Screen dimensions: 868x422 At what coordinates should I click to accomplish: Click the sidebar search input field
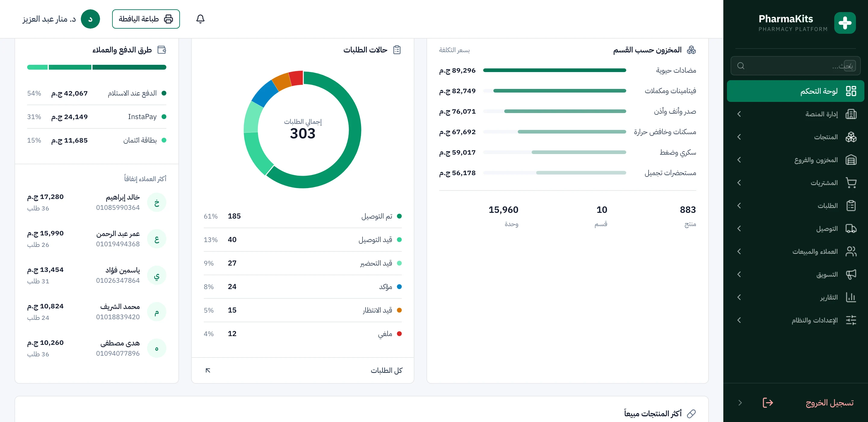point(795,66)
